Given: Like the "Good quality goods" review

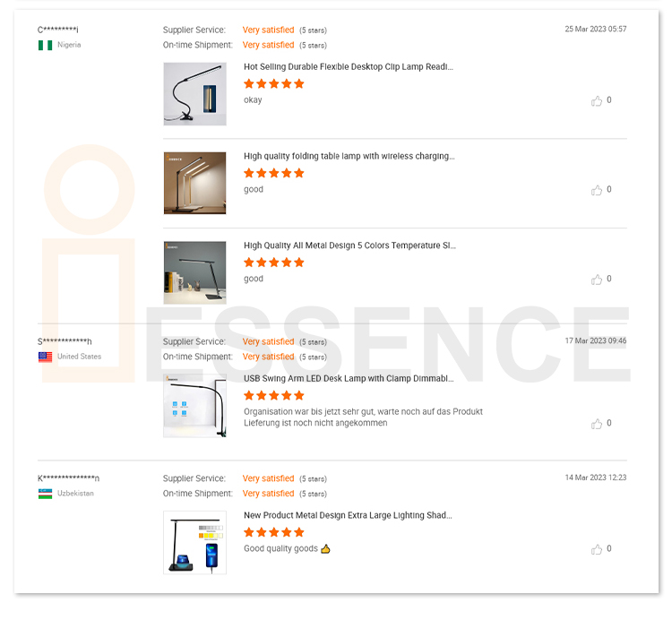Looking at the screenshot, I should point(597,549).
